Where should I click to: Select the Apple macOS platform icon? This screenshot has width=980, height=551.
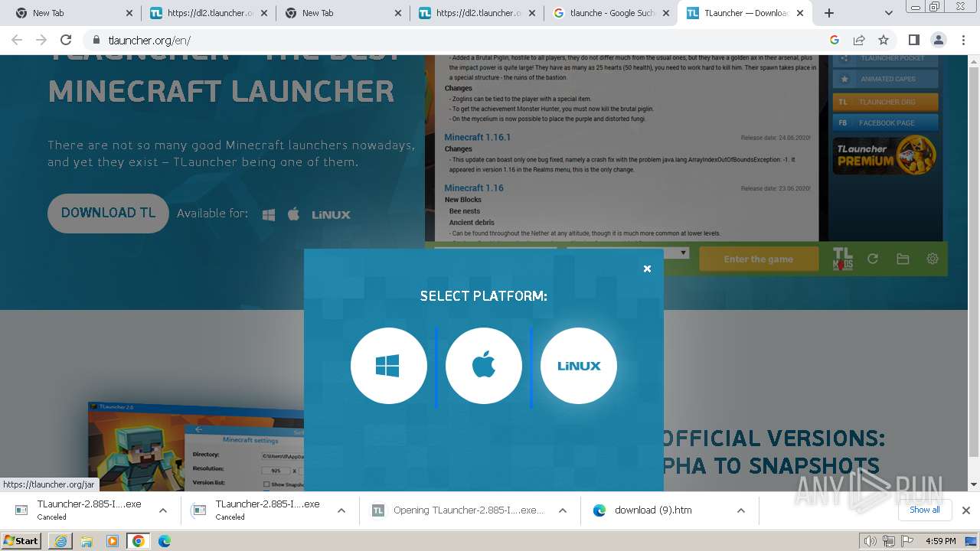484,366
